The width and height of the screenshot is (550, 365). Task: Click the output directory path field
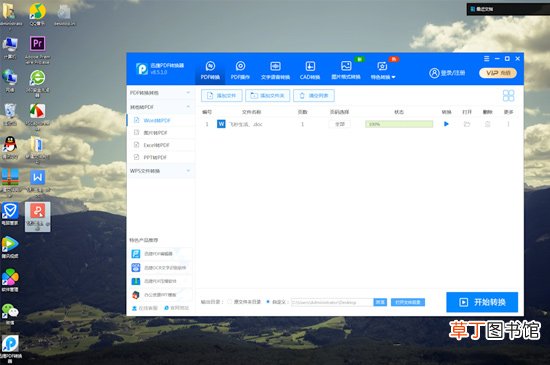pyautogui.click(x=332, y=302)
